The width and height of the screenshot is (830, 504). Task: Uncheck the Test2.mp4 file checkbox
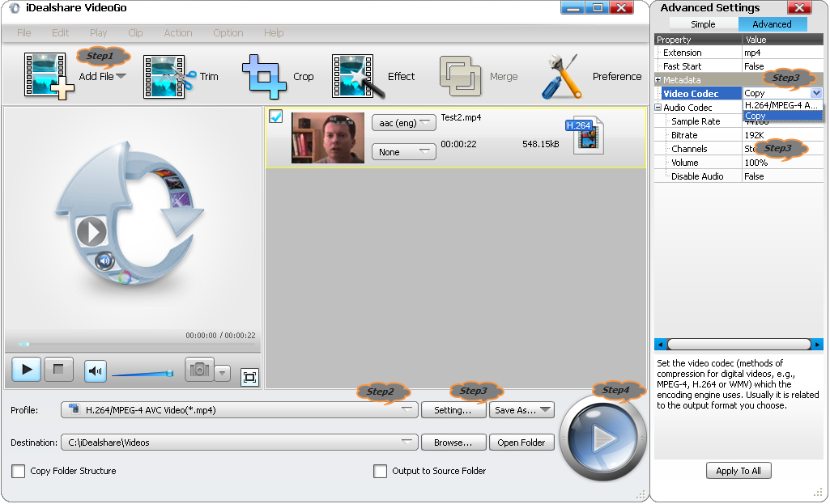coord(276,116)
